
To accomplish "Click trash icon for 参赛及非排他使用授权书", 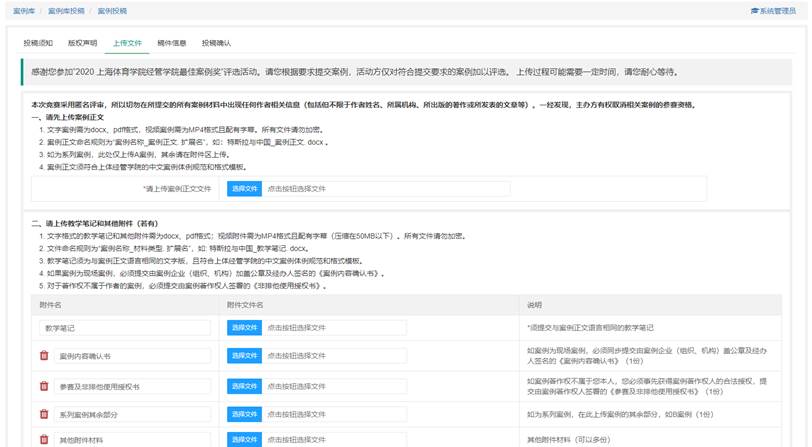I will tap(44, 385).
